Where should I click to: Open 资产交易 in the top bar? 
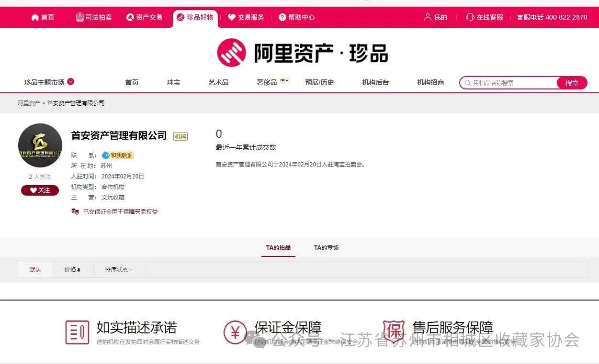[144, 17]
